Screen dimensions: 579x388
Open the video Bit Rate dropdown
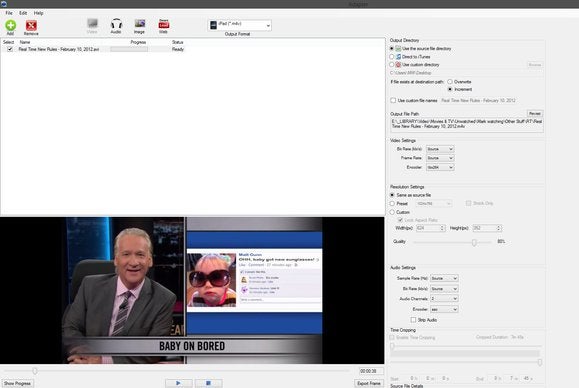pyautogui.click(x=440, y=149)
